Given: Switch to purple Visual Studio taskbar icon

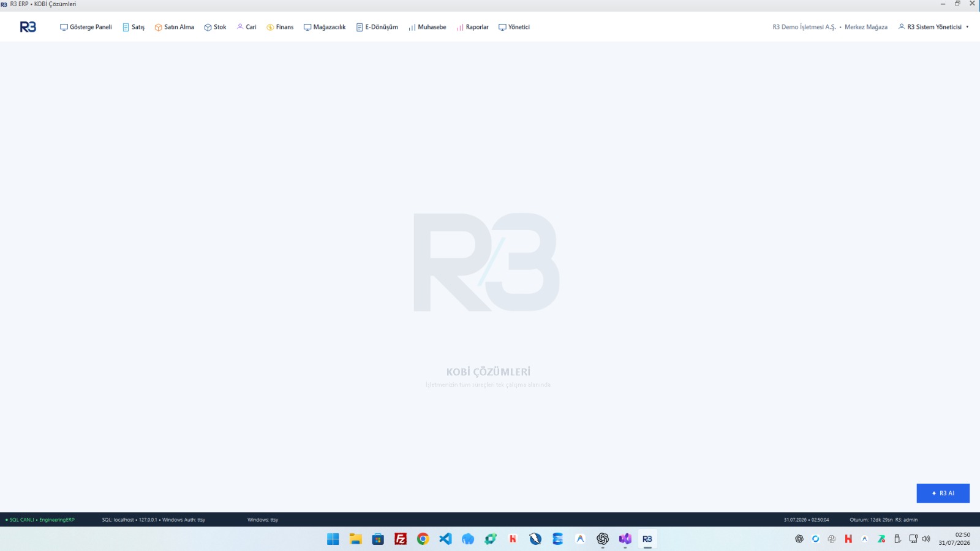Looking at the screenshot, I should coord(625,539).
